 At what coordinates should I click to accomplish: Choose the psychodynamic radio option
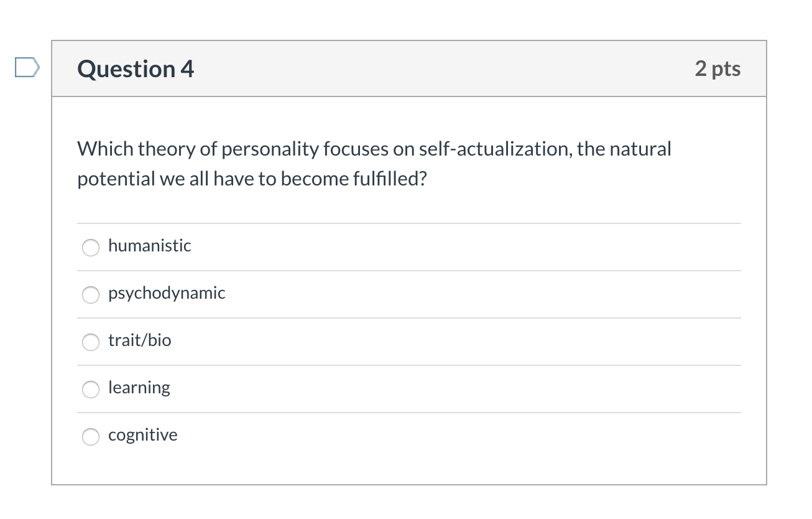(91, 295)
